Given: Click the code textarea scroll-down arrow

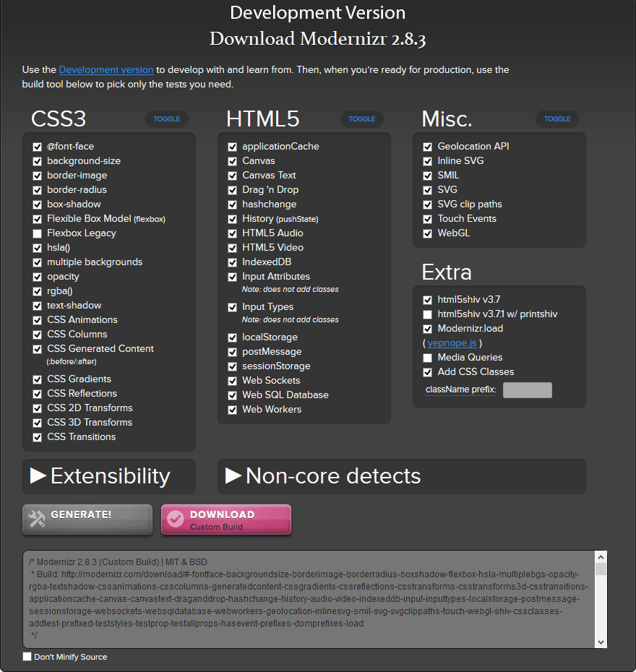Looking at the screenshot, I should [601, 642].
